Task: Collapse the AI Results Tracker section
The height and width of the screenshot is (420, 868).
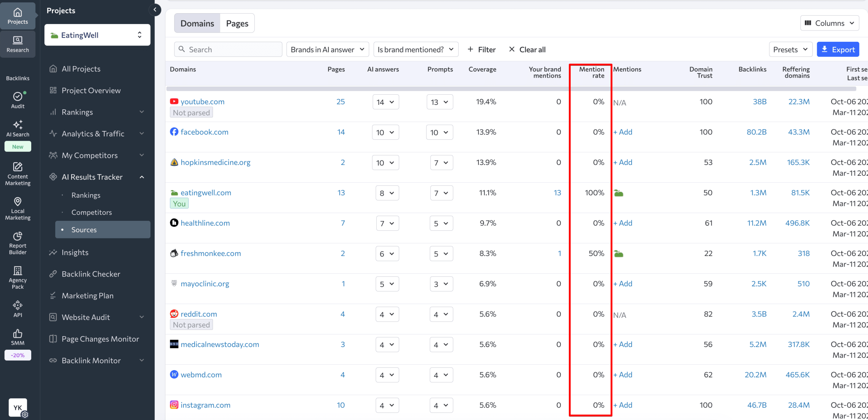Action: [142, 177]
